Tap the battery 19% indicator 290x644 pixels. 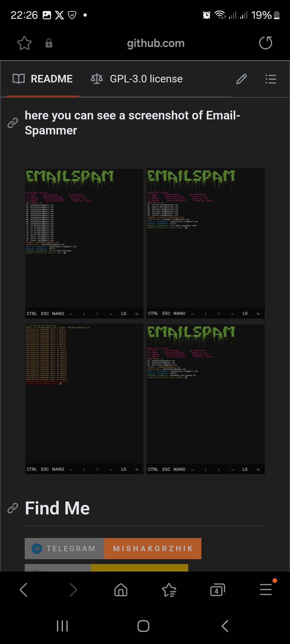tap(266, 15)
